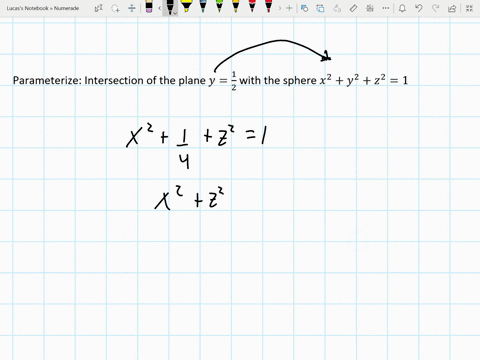Click the word Parameterize in the problem
The width and height of the screenshot is (480, 360).
(46, 80)
